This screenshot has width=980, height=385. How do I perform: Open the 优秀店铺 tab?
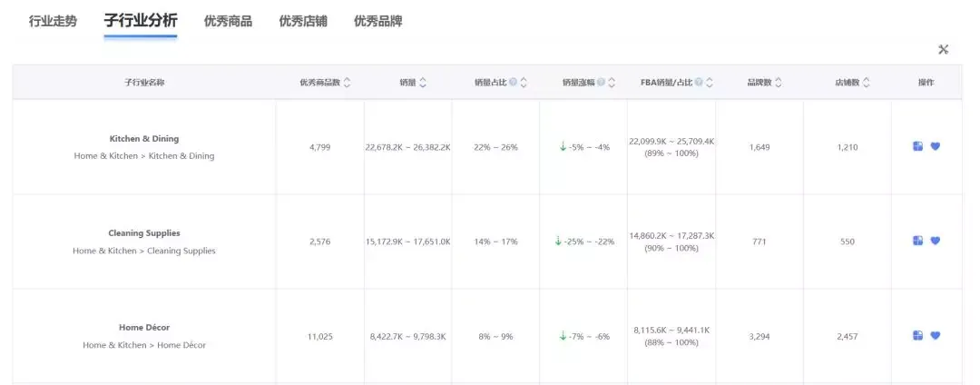tap(303, 21)
